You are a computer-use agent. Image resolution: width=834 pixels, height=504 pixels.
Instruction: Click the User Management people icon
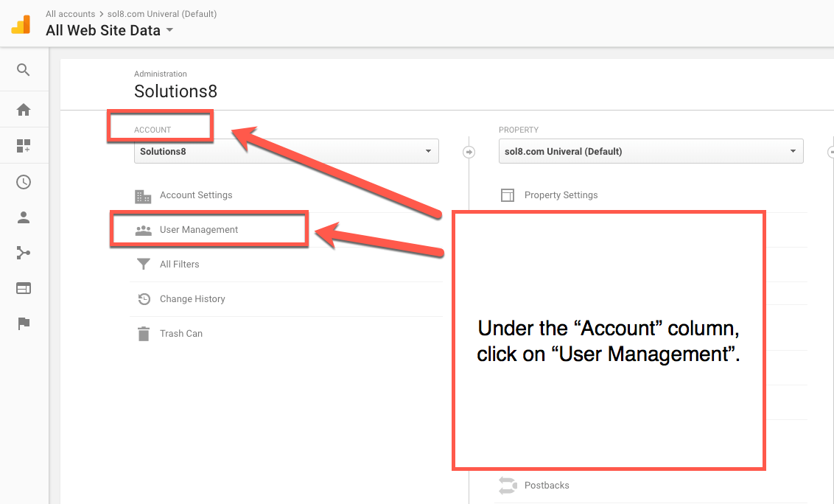144,231
